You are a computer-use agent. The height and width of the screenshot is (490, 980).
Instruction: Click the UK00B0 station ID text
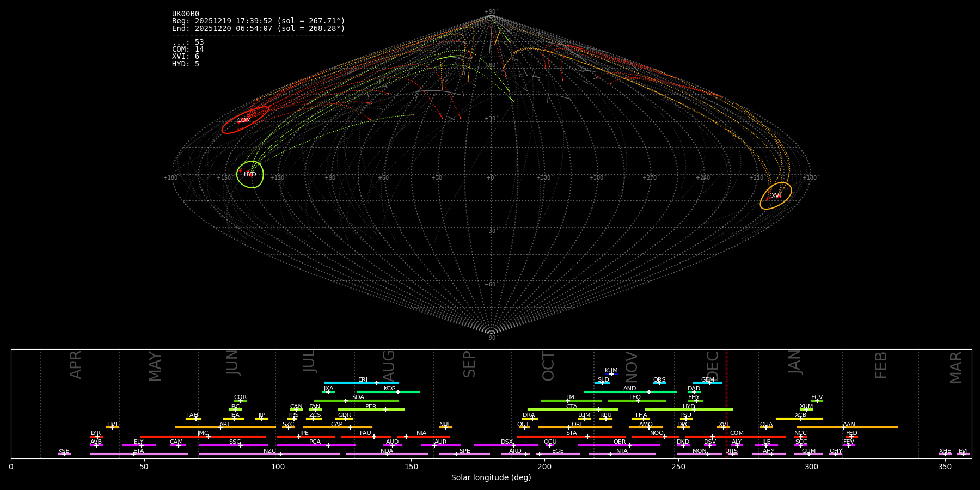[x=186, y=14]
